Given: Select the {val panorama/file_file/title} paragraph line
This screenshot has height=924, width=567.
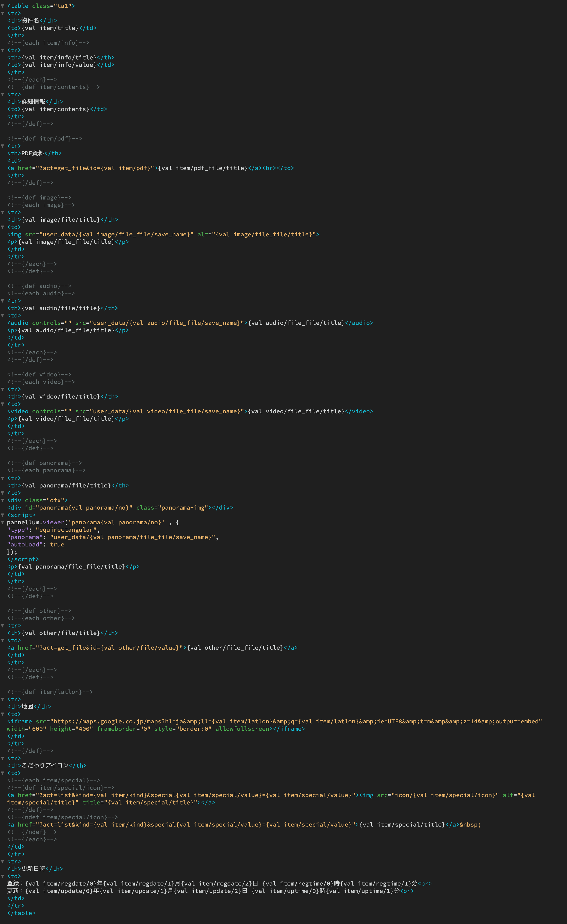Looking at the screenshot, I should pyautogui.click(x=73, y=567).
